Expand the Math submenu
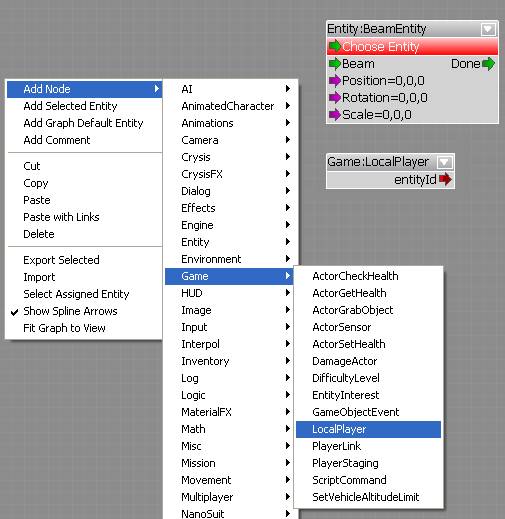The height and width of the screenshot is (519, 505). click(229, 429)
